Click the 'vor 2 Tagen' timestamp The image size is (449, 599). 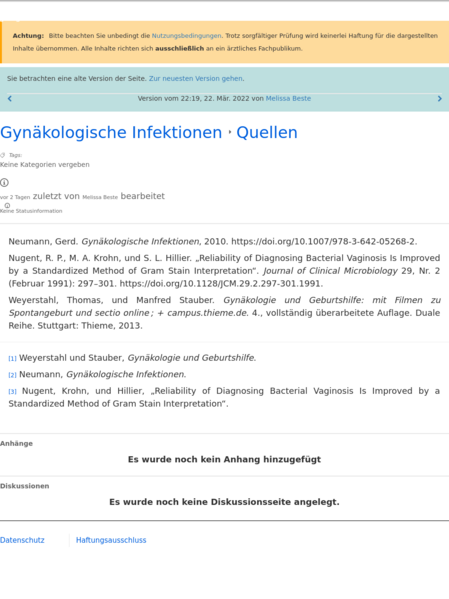(x=15, y=197)
